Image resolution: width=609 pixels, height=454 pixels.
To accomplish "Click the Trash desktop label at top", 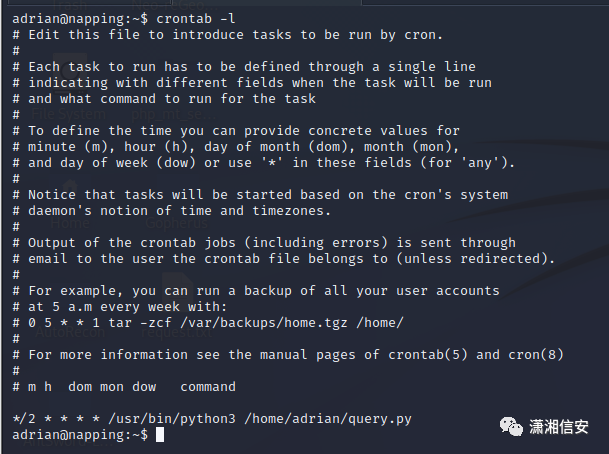I will click(x=69, y=5).
